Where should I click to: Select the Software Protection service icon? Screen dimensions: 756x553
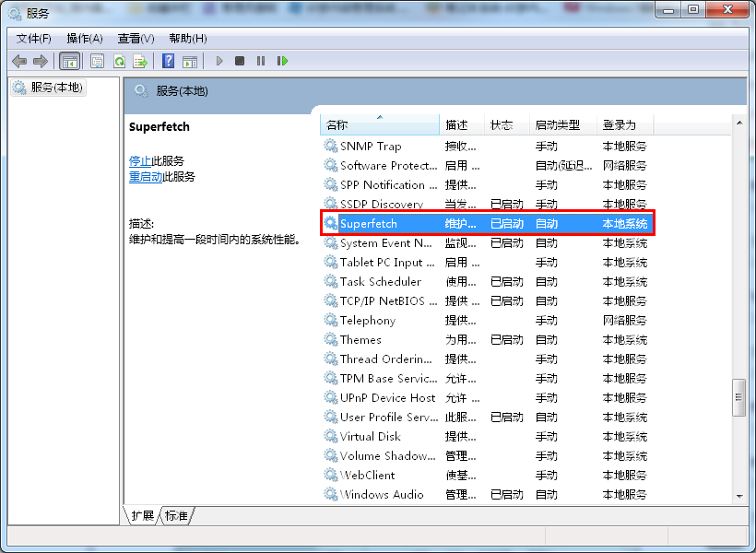pyautogui.click(x=330, y=165)
